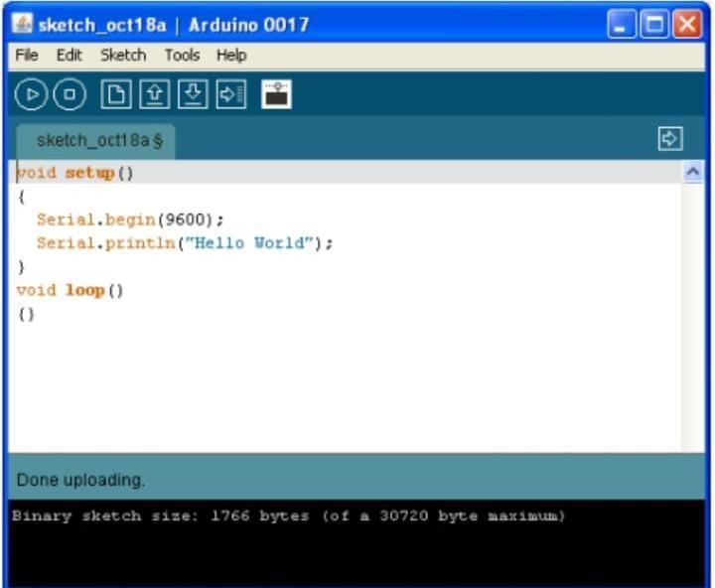The width and height of the screenshot is (715, 588).
Task: Click the editor scrollbar up arrow
Action: click(x=693, y=172)
